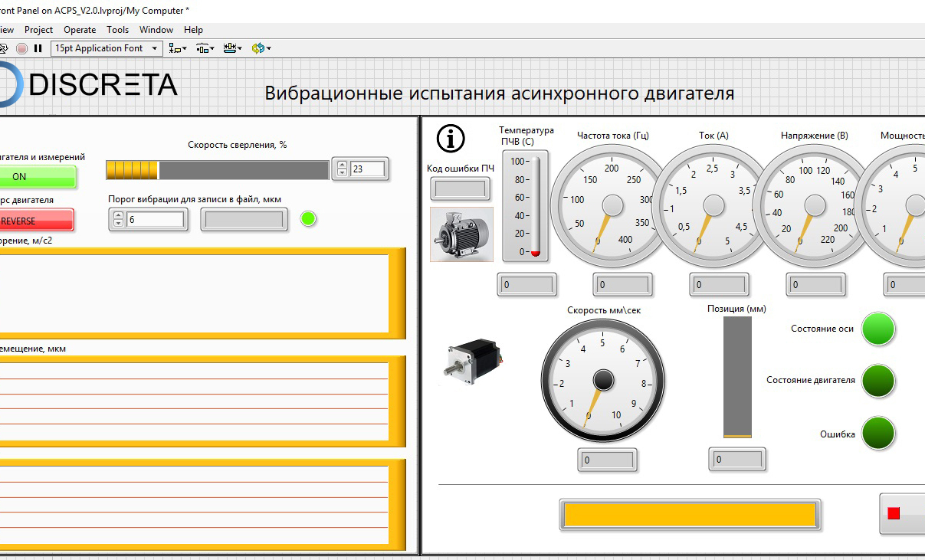The height and width of the screenshot is (560, 925).
Task: Open the Reorder dropdown in toolbar
Action: pyautogui.click(x=261, y=48)
